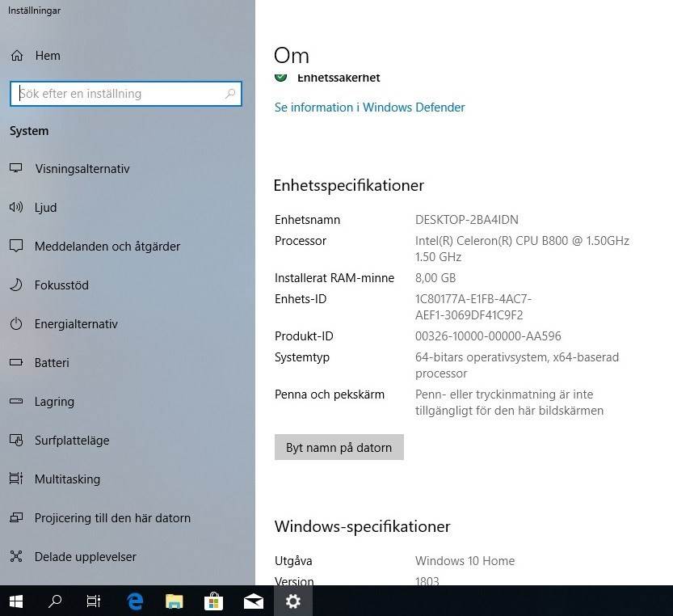Screen dimensions: 673x616
Task: Click the Meddelanden och åtgärder icon
Action: pos(16,246)
